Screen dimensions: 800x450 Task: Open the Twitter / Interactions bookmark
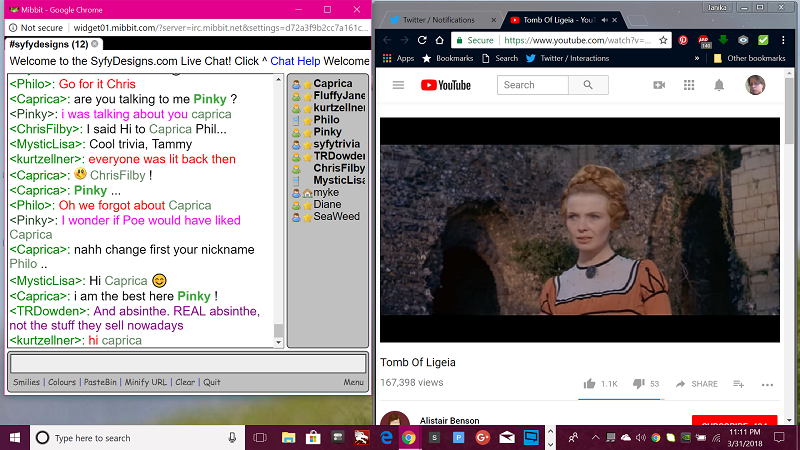pyautogui.click(x=567, y=58)
